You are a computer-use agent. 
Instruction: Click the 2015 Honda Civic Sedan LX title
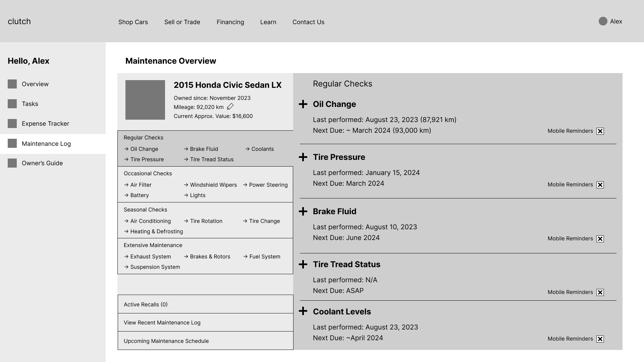pyautogui.click(x=228, y=85)
